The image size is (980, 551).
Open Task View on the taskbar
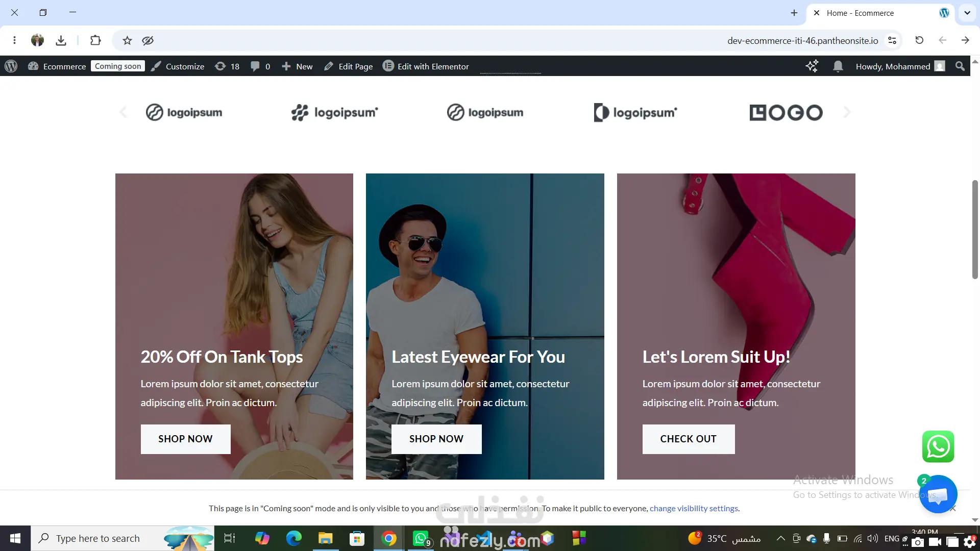(x=230, y=538)
